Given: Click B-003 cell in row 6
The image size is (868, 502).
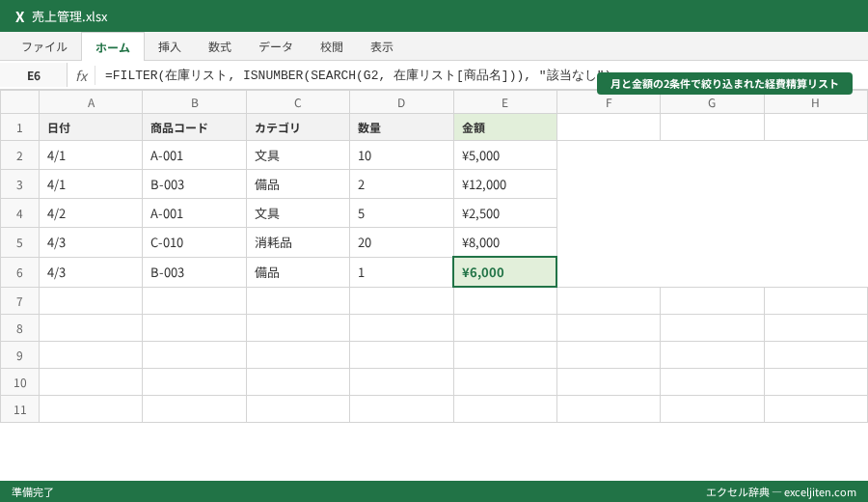Looking at the screenshot, I should pos(194,272).
